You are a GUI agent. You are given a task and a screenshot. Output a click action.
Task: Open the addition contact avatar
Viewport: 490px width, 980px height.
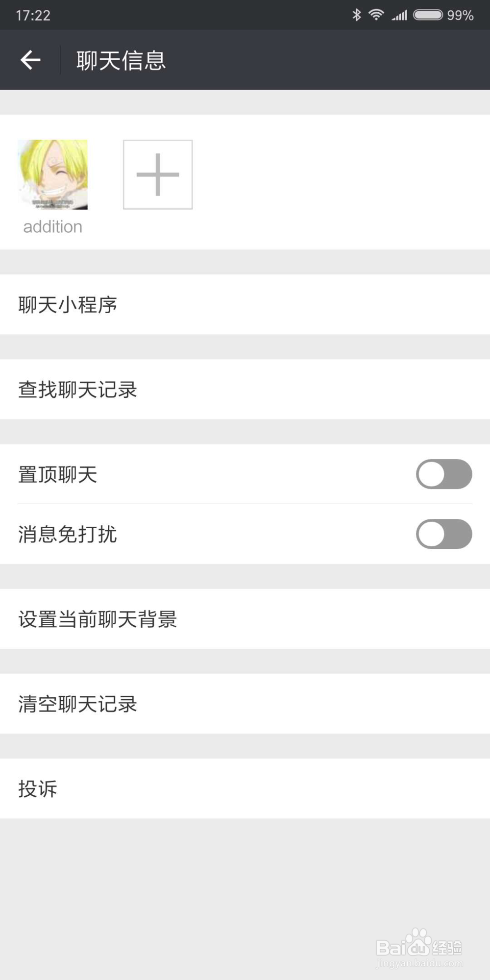[x=53, y=174]
